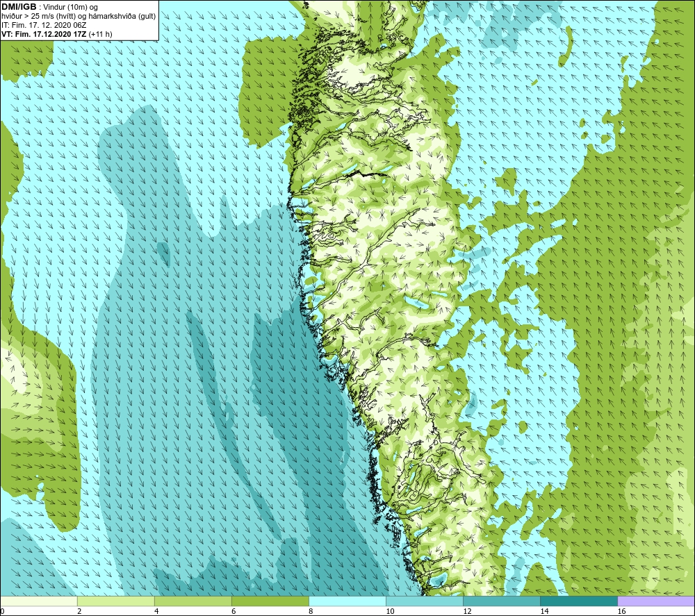Click the 'IT: Fim. 17. 12. 2020 06Z' line
The image size is (695, 616).
tap(44, 25)
